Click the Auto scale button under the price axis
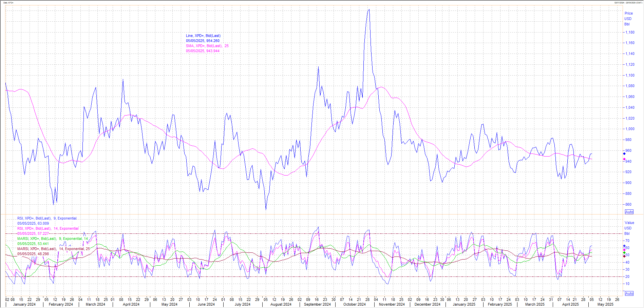The width and height of the screenshot is (644, 308). (629, 212)
